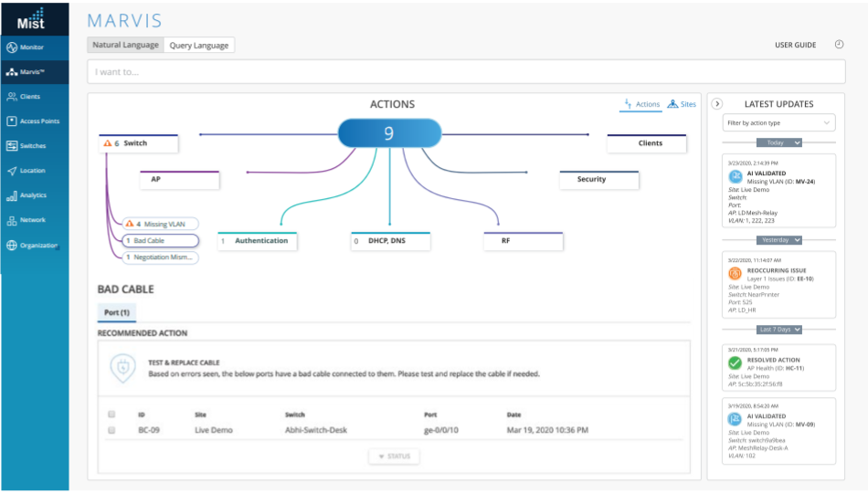This screenshot has height=493, width=868.
Task: Click the Mar 19, 2020 10:36 PM date
Action: click(x=547, y=431)
